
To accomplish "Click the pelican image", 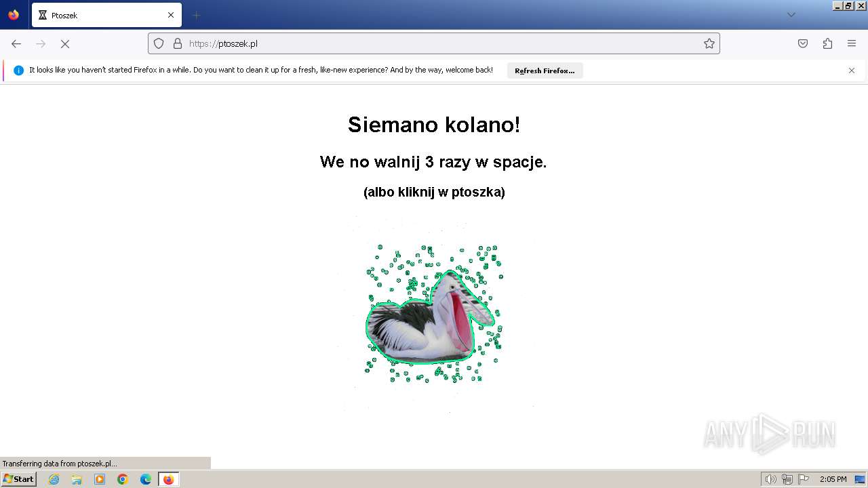I will (434, 315).
